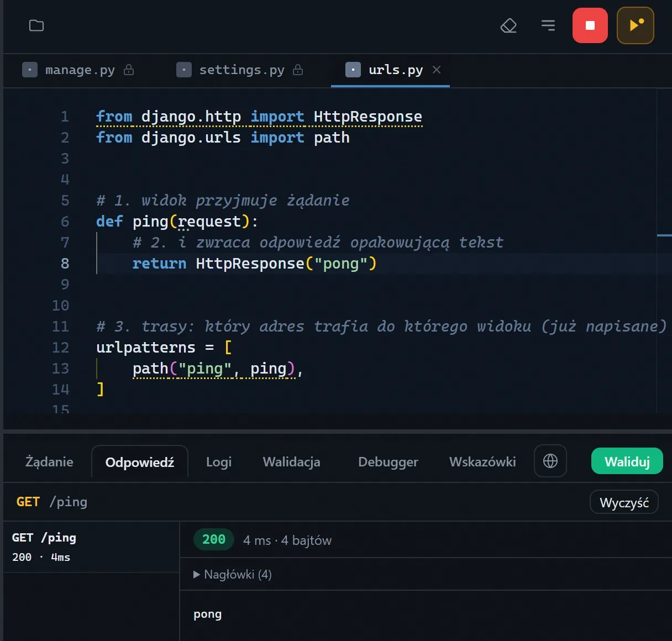
Task: Click the closing bracket on line 14
Action: pyautogui.click(x=100, y=390)
